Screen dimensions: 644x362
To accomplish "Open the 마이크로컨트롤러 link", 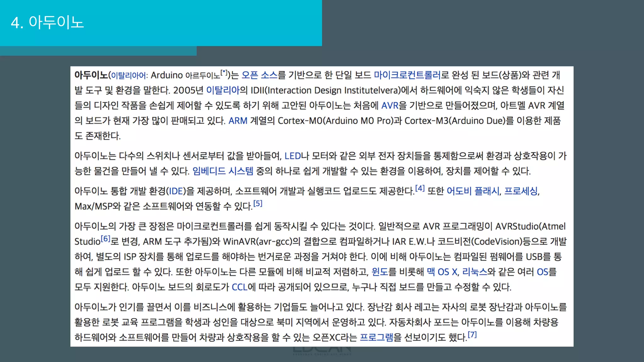I will (x=407, y=75).
